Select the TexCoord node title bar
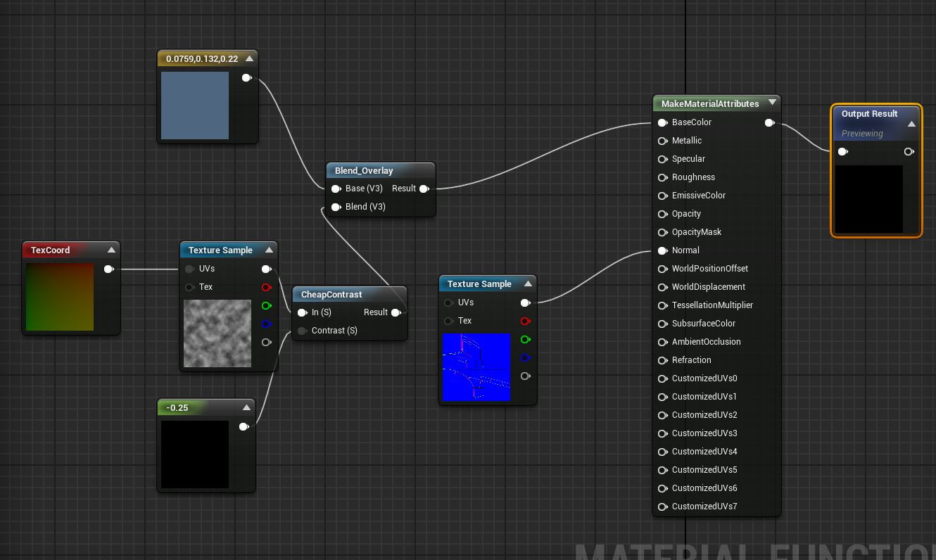 click(70, 250)
